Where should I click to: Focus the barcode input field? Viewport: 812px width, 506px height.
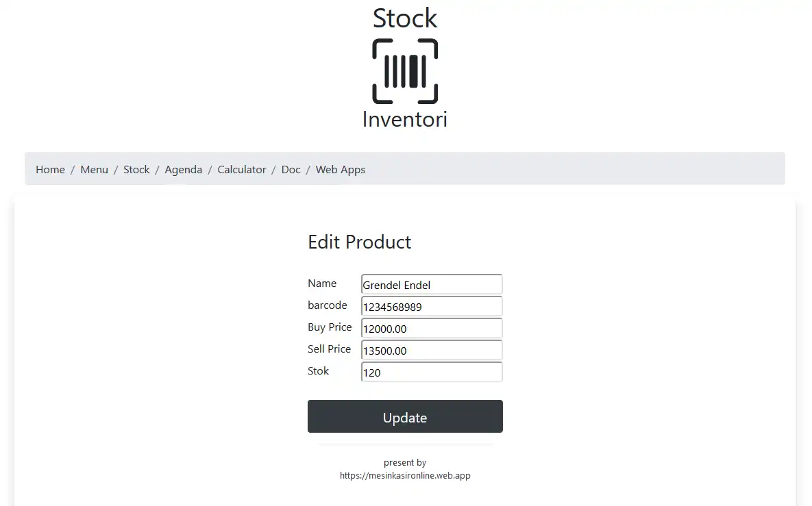pyautogui.click(x=432, y=307)
